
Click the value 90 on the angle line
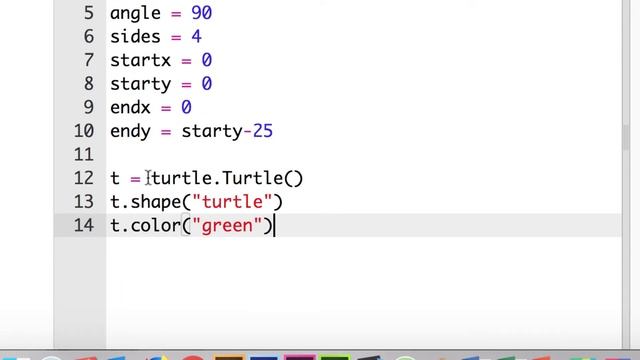click(x=202, y=13)
